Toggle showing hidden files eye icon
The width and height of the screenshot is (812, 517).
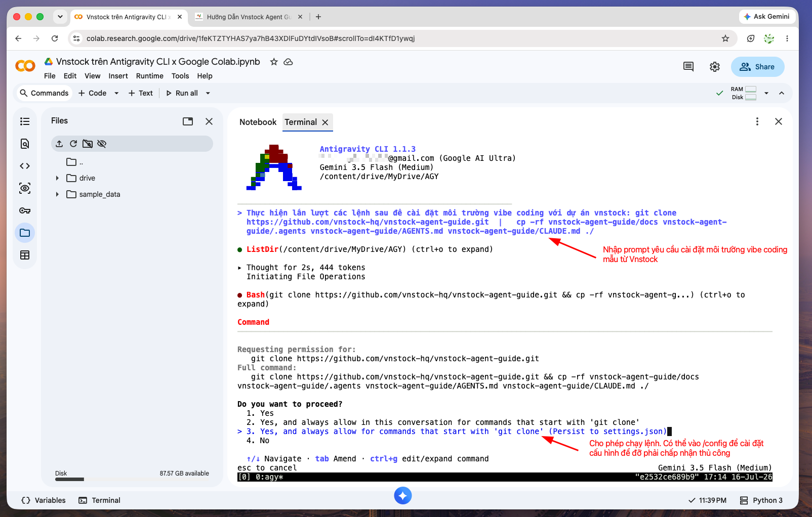[x=102, y=144]
